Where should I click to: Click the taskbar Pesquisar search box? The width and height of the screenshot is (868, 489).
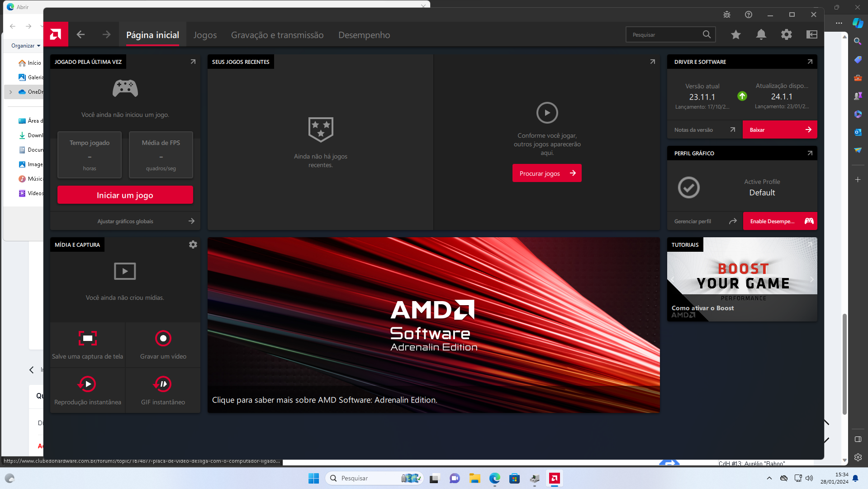point(375,478)
